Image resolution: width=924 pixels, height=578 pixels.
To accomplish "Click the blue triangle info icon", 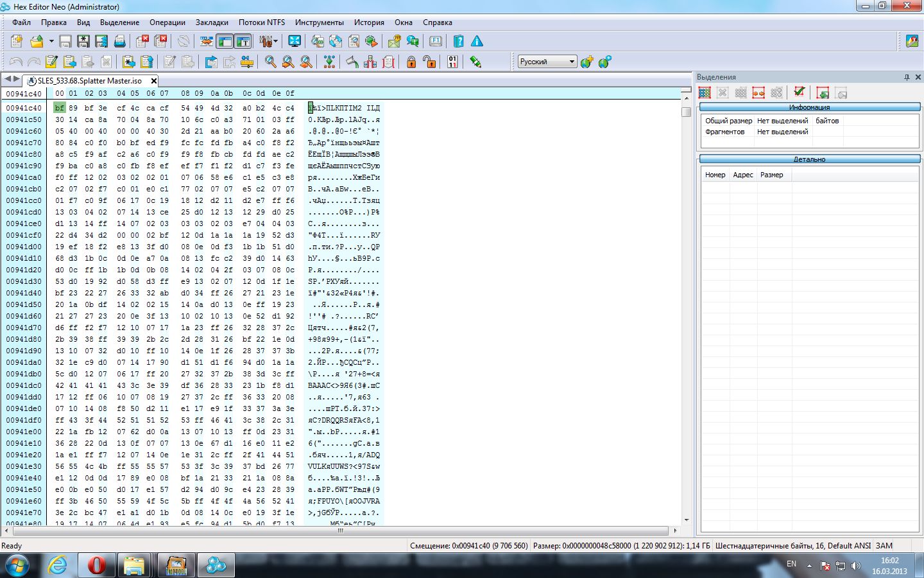I will click(477, 41).
